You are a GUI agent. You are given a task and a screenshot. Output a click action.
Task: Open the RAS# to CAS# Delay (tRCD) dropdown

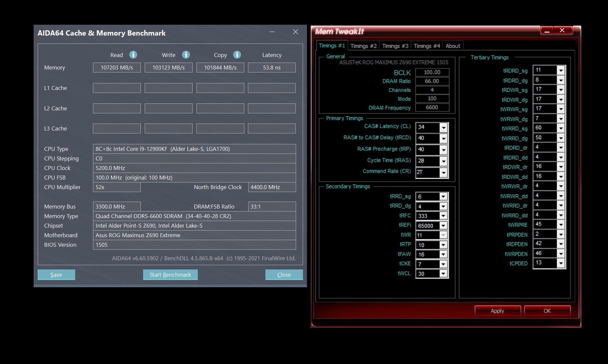[443, 139]
